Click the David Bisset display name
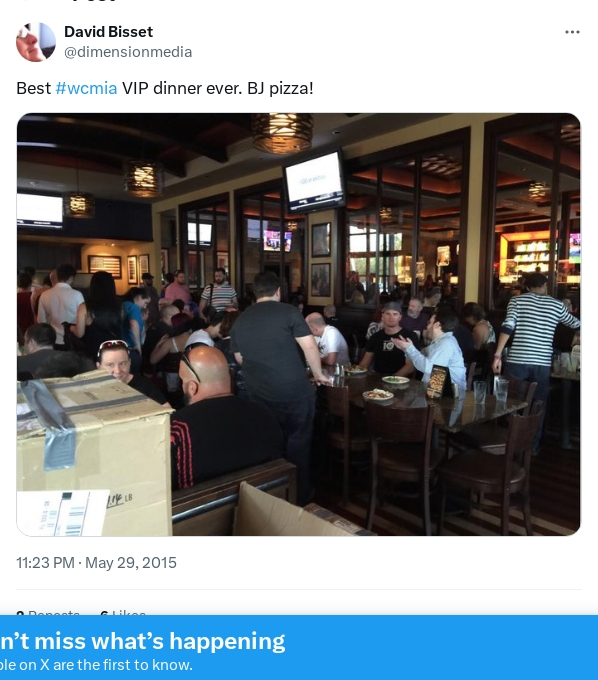 pos(108,32)
